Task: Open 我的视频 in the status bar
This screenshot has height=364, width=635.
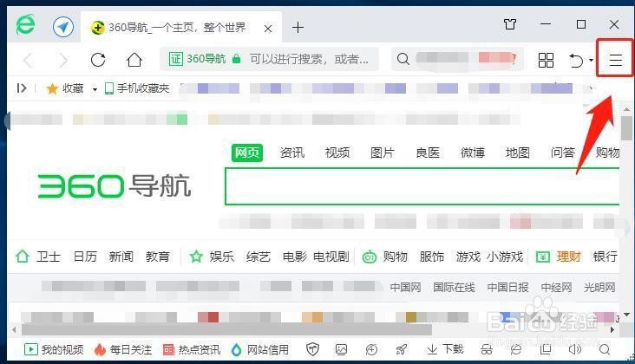Action: point(54,349)
